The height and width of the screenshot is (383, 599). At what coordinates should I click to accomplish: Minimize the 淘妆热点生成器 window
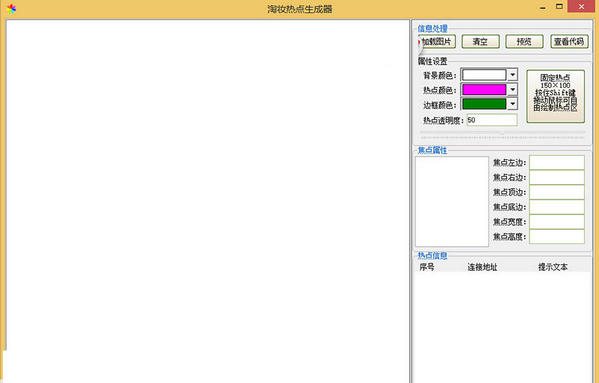pos(542,7)
